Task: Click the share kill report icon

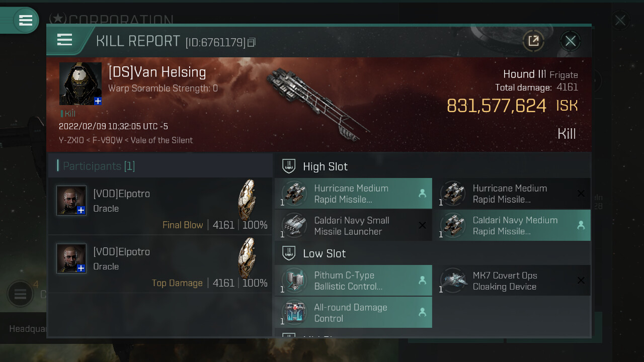Action: 533,41
